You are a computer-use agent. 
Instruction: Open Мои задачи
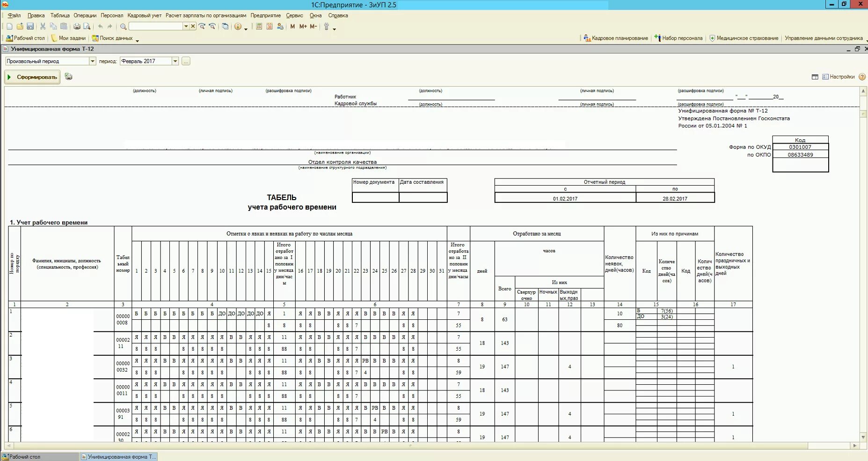point(68,38)
